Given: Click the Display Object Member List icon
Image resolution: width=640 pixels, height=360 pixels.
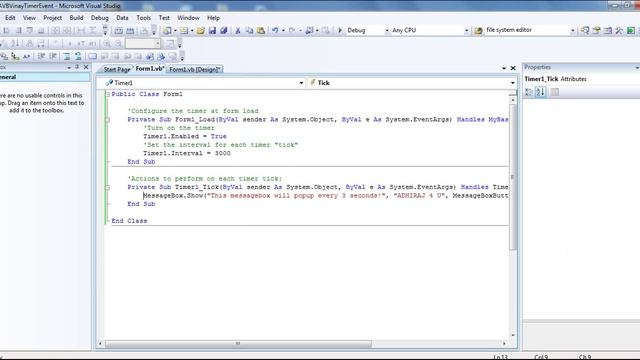Looking at the screenshot, I should click(4, 56).
